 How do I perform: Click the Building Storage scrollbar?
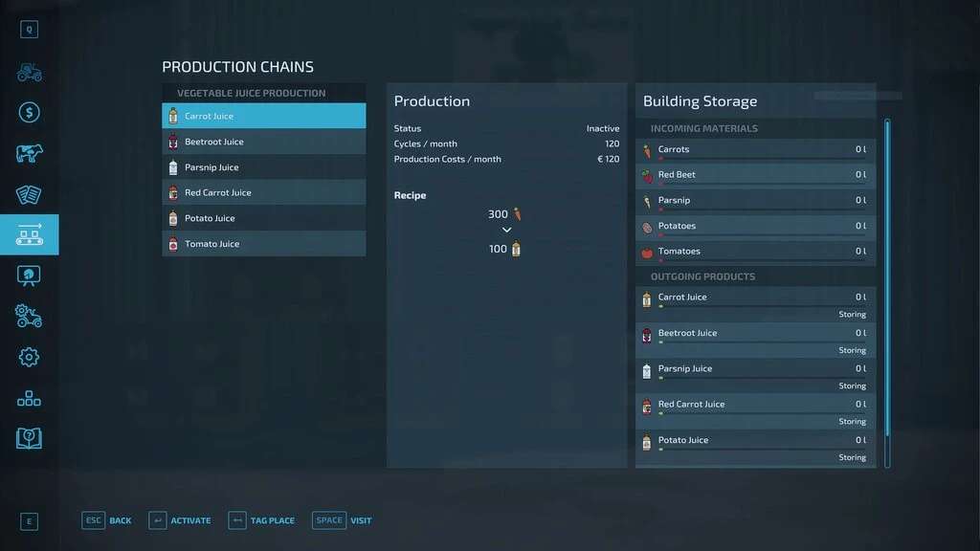pyautogui.click(x=887, y=287)
